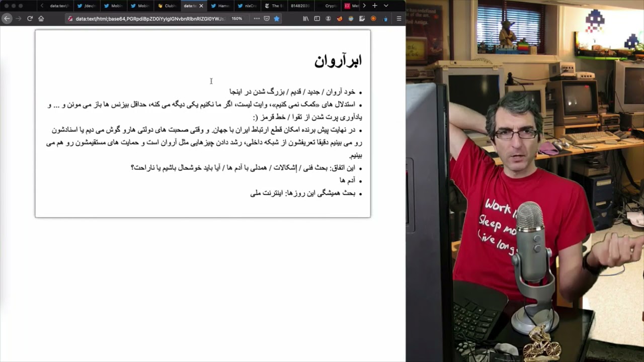Viewport: 644px width, 362px height.
Task: Open the Firefox account avatar icon
Action: click(x=328, y=19)
